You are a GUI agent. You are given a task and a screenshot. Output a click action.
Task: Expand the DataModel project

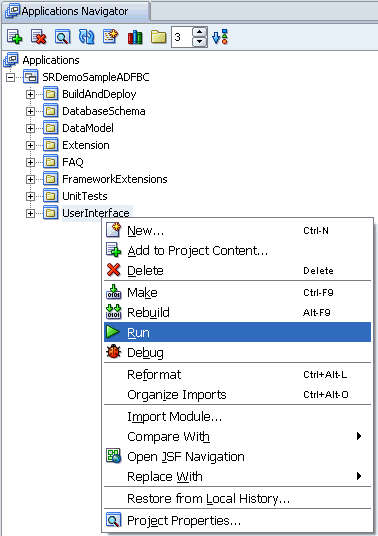click(30, 128)
